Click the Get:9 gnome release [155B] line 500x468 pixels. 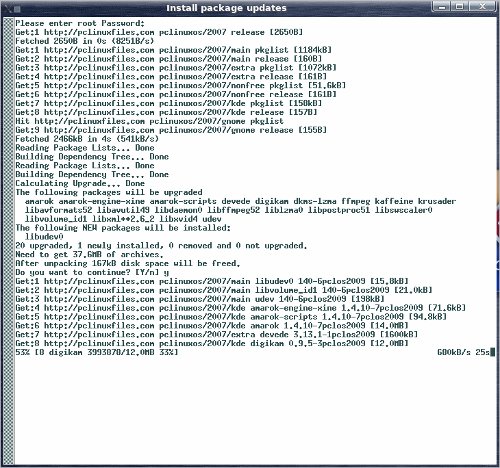point(171,130)
